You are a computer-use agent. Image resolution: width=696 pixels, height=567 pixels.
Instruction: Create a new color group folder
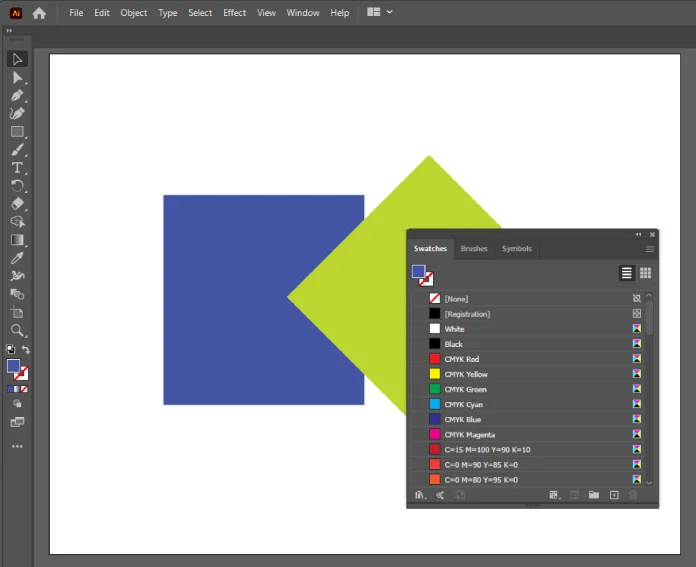(x=593, y=495)
